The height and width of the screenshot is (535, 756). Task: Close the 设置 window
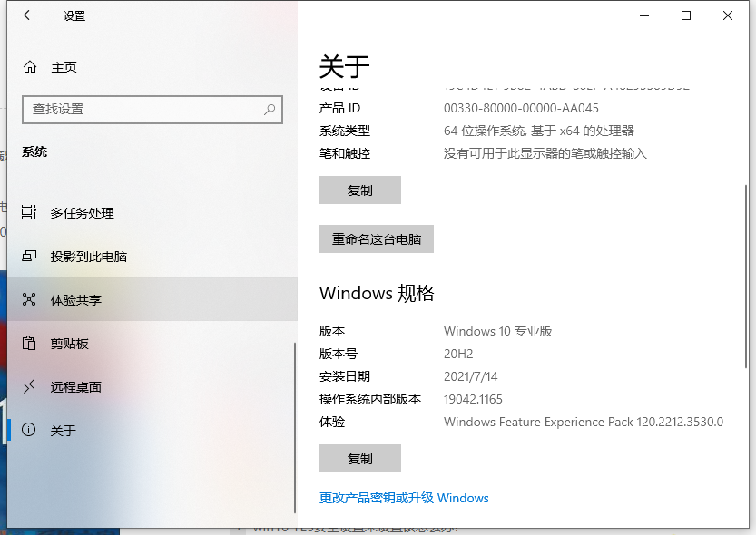tap(728, 16)
